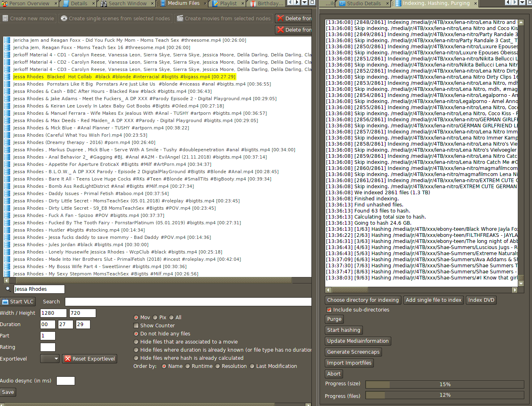Select the Pix radio button

pos(155,318)
